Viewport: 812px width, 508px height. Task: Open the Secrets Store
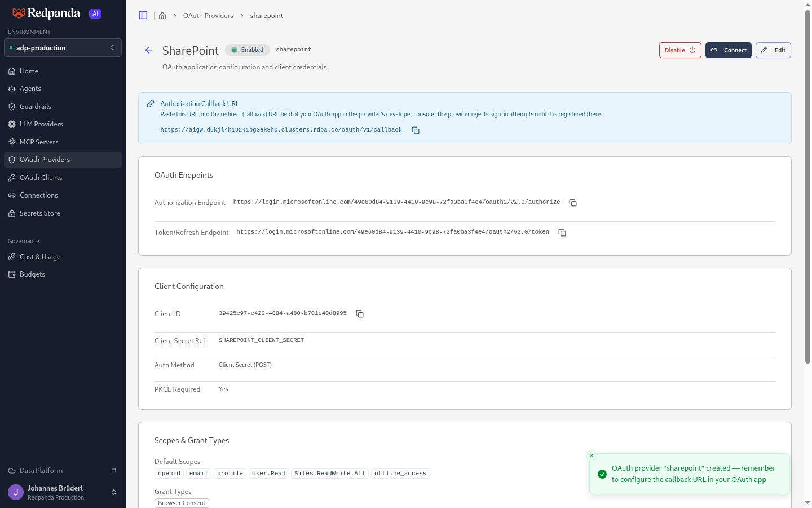tap(63, 213)
